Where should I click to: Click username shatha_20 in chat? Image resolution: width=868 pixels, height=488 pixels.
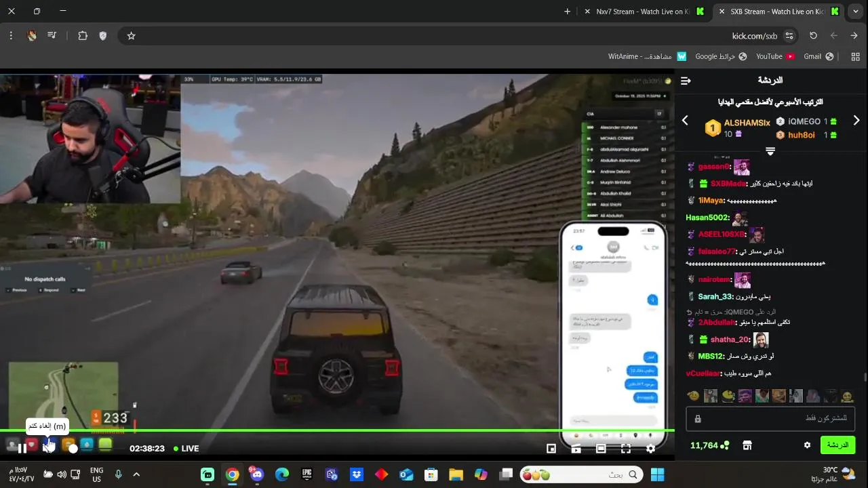(729, 340)
